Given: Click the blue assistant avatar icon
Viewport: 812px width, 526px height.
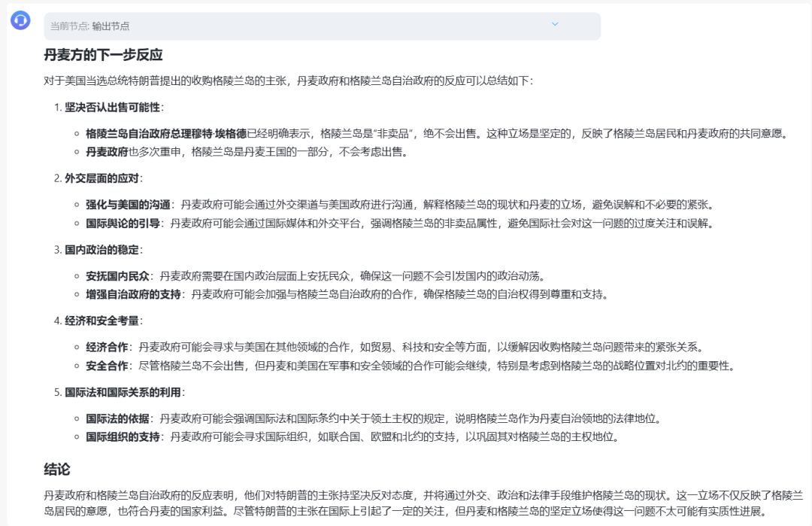Looking at the screenshot, I should pos(20,20).
